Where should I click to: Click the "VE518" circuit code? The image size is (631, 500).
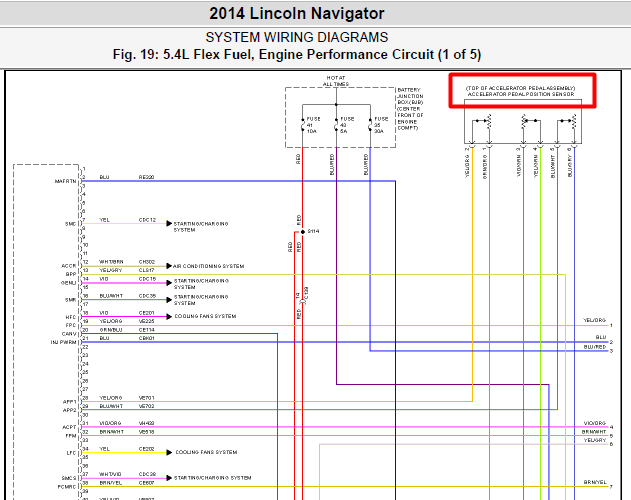point(146,432)
